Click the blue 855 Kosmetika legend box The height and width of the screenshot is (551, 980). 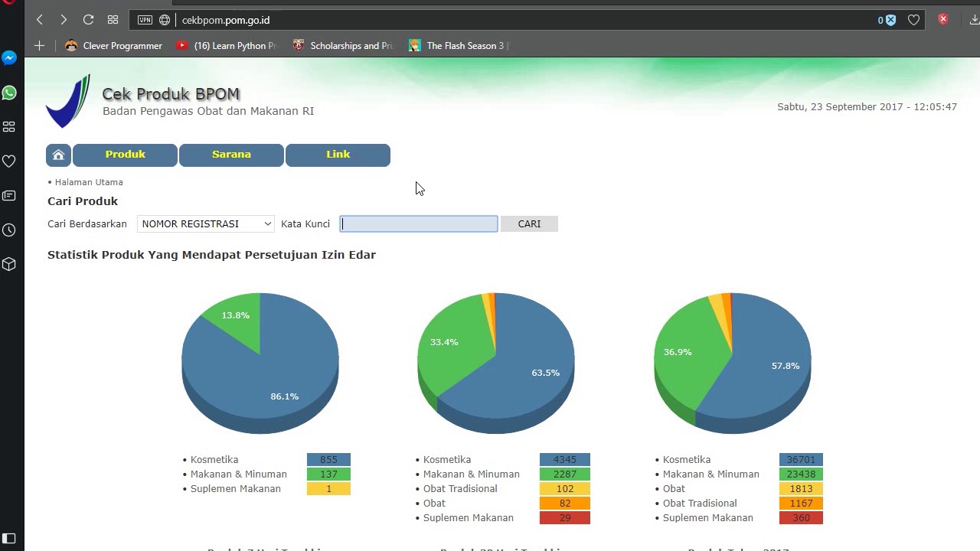pyautogui.click(x=328, y=460)
